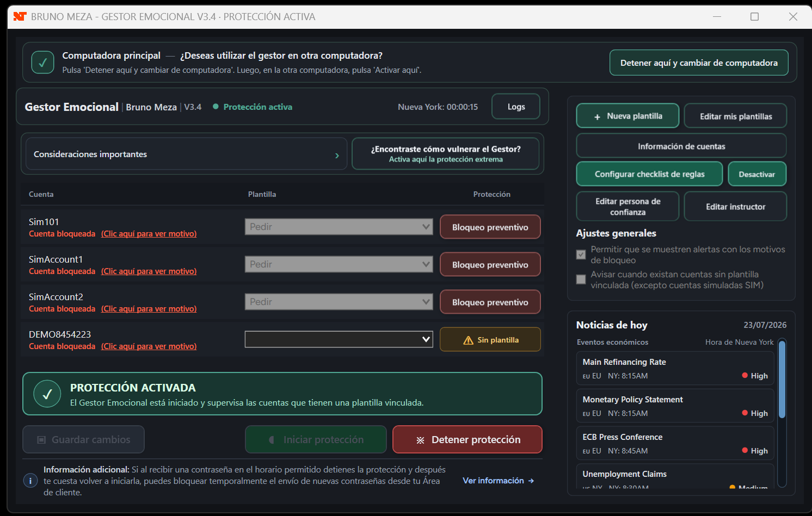Open the Plantilla dropdown for DEMO8454223
The width and height of the screenshot is (812, 516).
[339, 339]
